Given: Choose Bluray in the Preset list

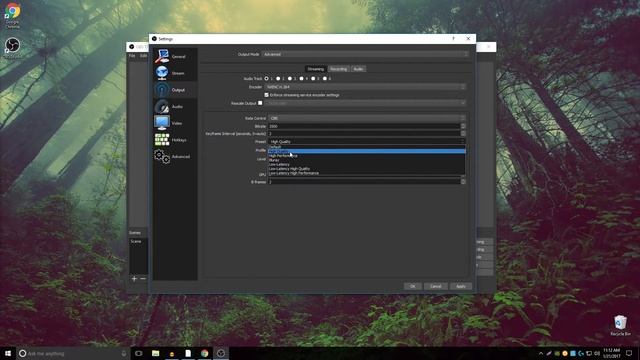Looking at the screenshot, I should tap(367, 160).
